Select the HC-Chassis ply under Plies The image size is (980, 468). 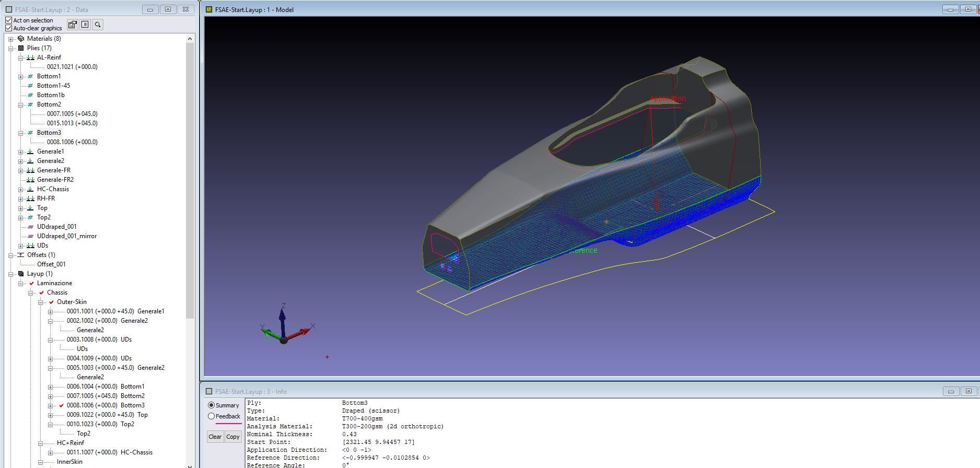[x=53, y=189]
